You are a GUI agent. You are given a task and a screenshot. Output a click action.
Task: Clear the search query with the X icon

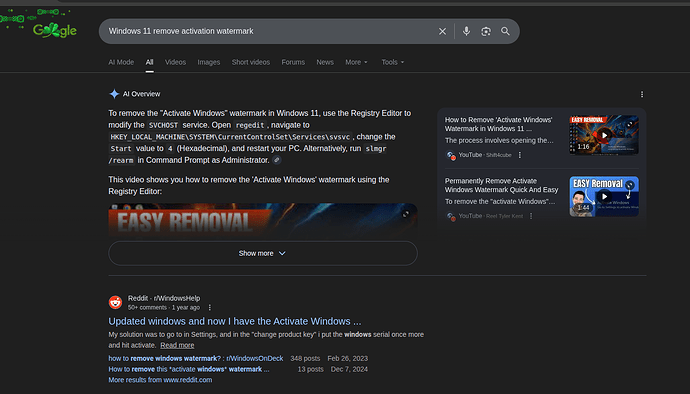pos(442,31)
